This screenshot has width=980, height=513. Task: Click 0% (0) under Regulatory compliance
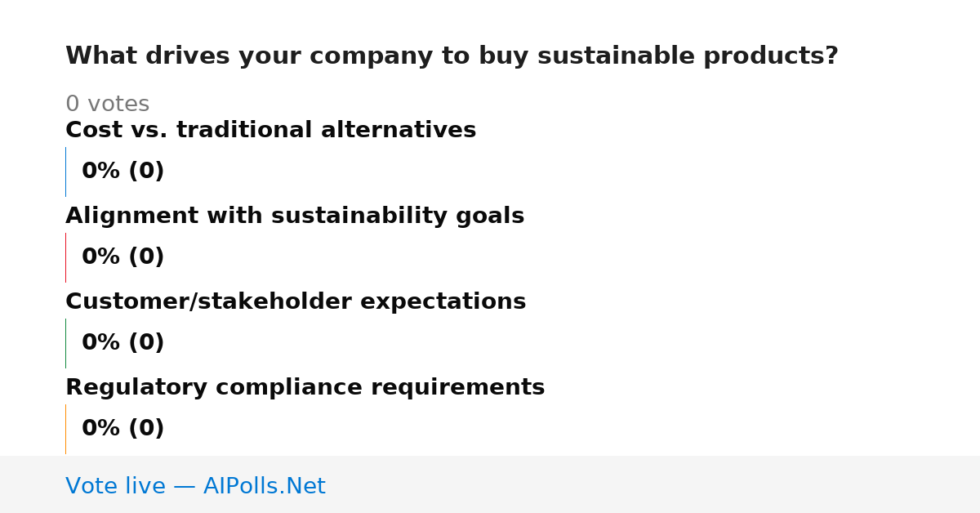point(122,429)
